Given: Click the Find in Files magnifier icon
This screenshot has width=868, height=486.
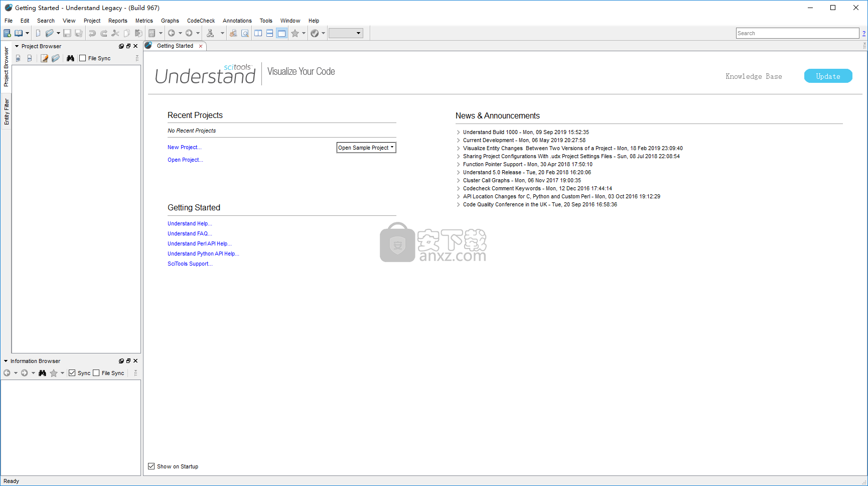Looking at the screenshot, I should pos(245,33).
